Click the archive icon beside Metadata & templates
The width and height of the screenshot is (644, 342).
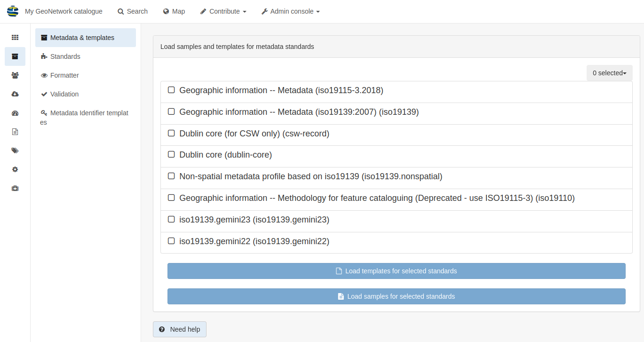44,38
